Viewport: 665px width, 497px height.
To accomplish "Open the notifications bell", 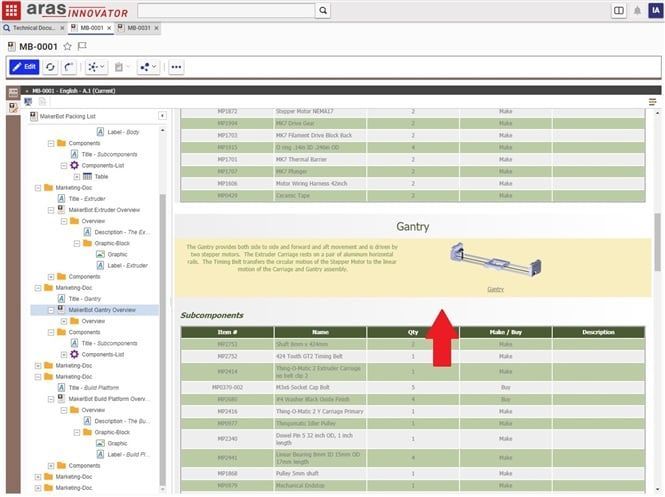I will [637, 11].
